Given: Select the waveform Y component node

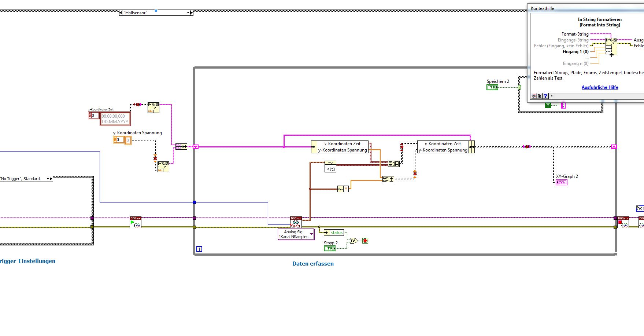Looking at the screenshot, I should click(343, 189).
